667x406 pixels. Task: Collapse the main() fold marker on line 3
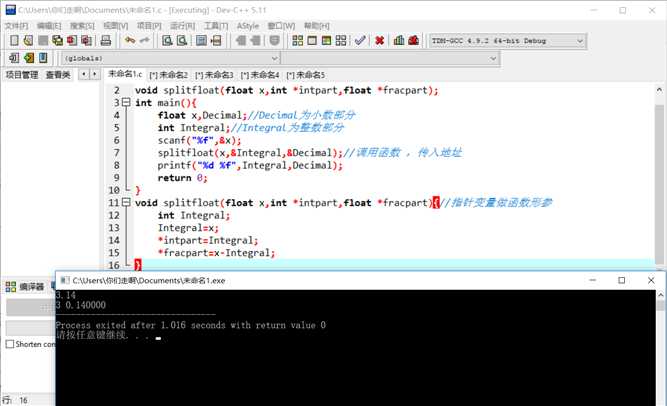coord(126,102)
